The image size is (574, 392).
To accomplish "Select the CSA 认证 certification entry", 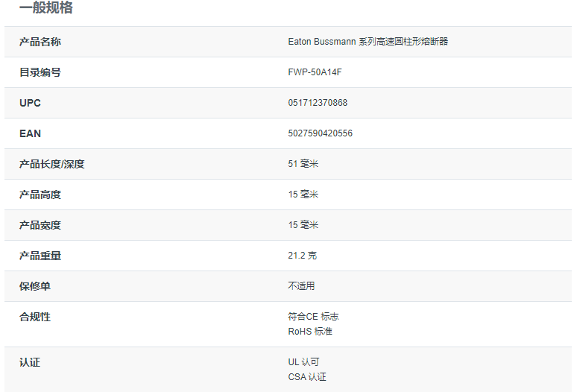I will tap(307, 377).
